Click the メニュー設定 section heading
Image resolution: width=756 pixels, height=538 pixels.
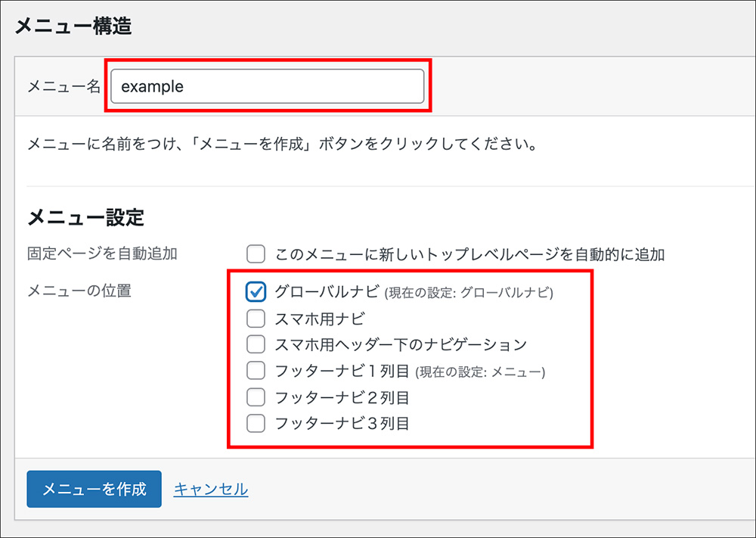85,218
